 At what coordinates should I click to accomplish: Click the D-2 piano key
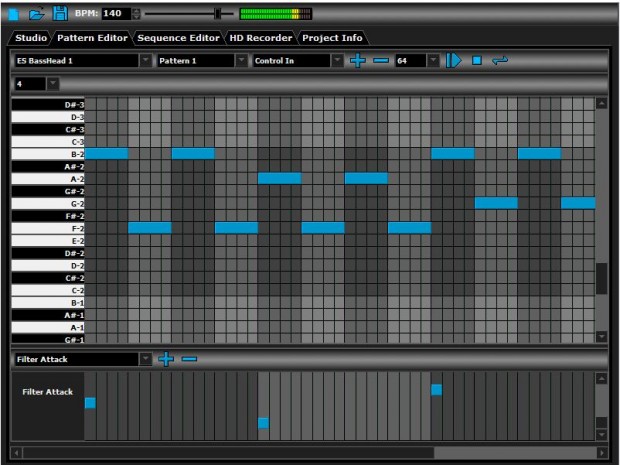click(48, 265)
